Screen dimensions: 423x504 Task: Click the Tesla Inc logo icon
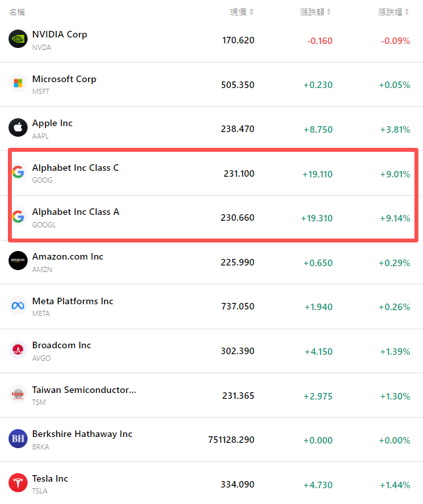click(x=18, y=483)
